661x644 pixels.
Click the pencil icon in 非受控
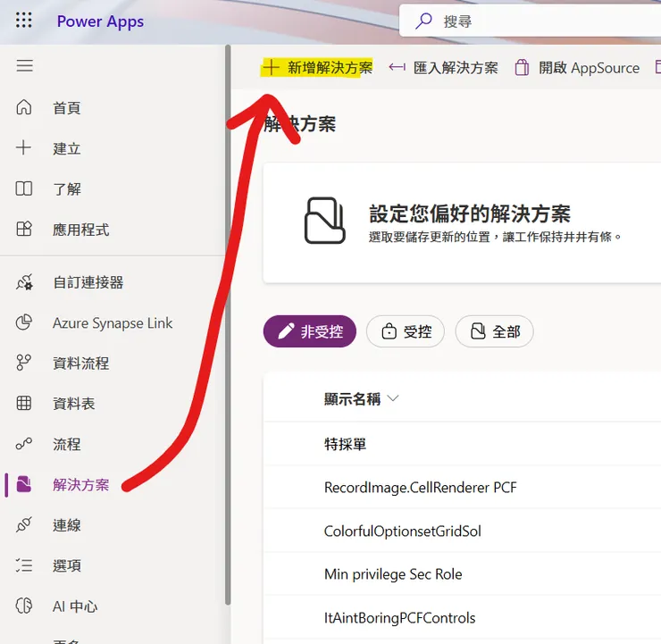(286, 331)
